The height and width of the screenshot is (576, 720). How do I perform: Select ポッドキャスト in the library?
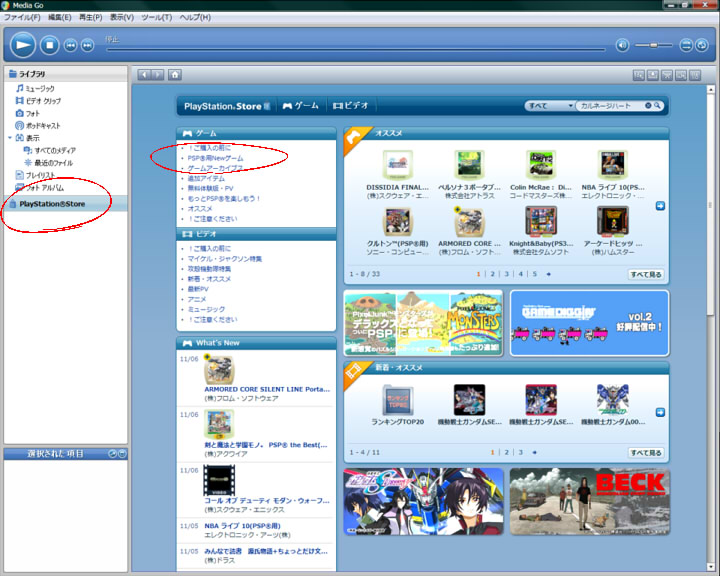tap(38, 125)
